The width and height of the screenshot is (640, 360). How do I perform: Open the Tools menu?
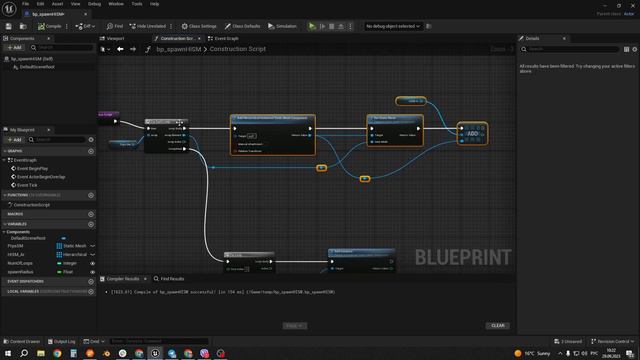coord(137,4)
